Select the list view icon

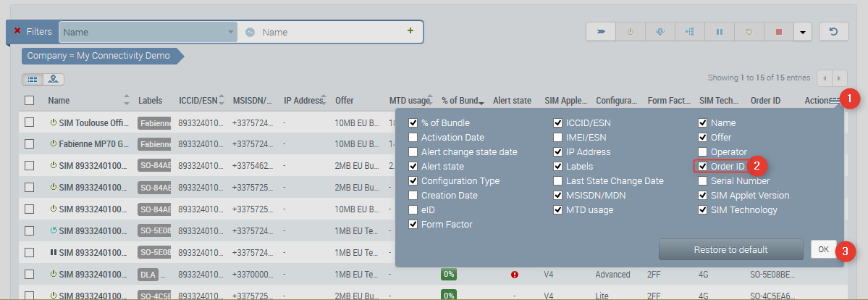pos(33,79)
